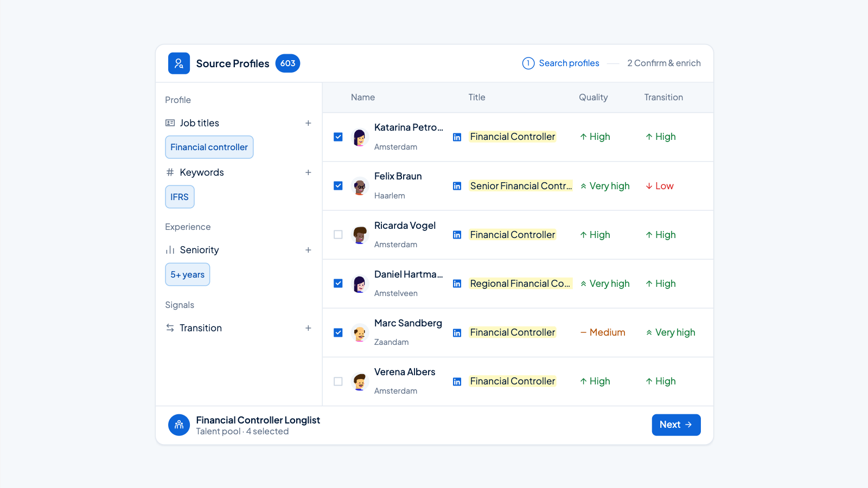Uncheck Felix Braun's row checkbox
Image resolution: width=868 pixels, height=488 pixels.
click(338, 186)
